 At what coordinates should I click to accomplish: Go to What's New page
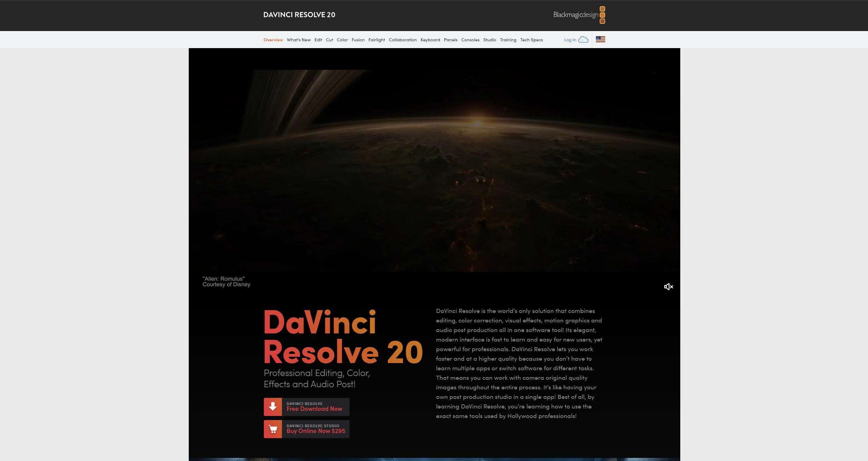coord(299,40)
